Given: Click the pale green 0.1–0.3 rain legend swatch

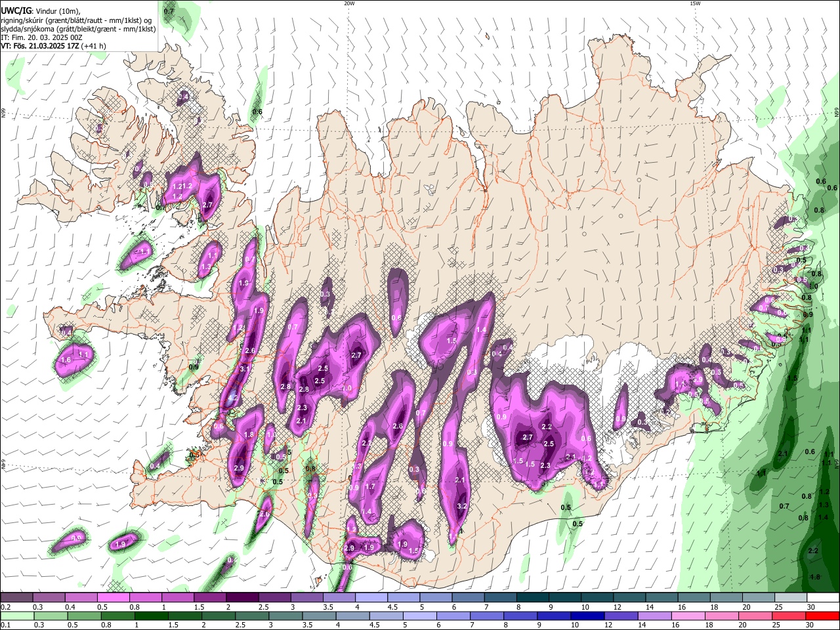Looking at the screenshot, I should (17, 616).
